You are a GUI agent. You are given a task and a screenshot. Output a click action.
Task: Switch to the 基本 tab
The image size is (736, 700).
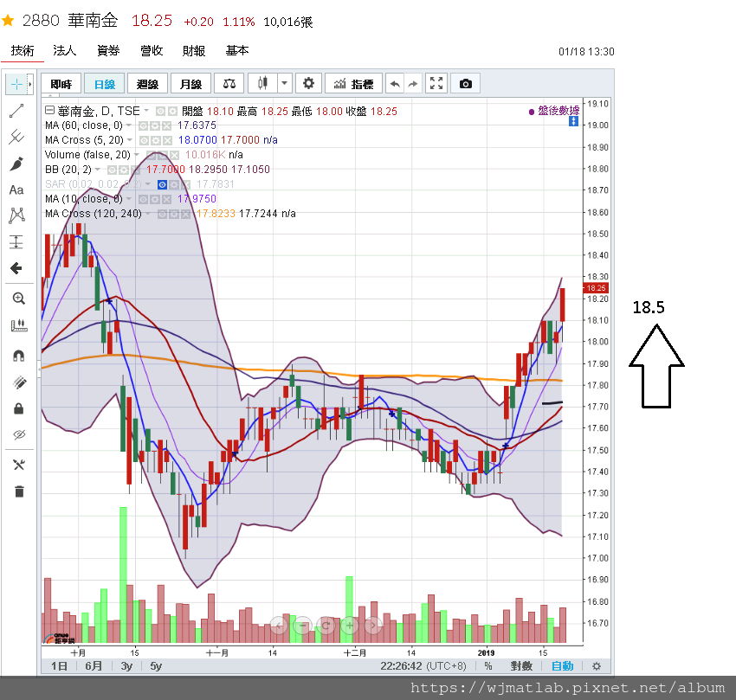tap(237, 51)
